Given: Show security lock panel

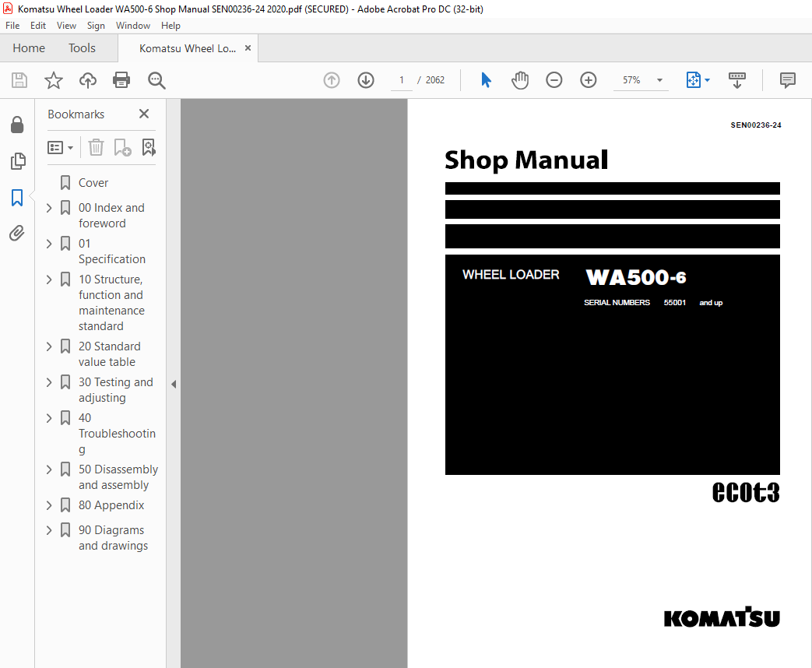Looking at the screenshot, I should (x=17, y=125).
